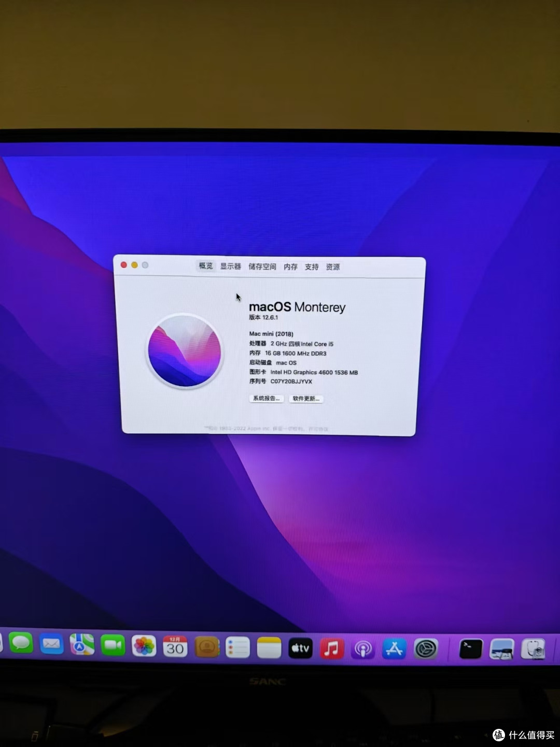Open Calendar showing date 30
Image resolution: width=560 pixels, height=747 pixels.
(x=175, y=646)
